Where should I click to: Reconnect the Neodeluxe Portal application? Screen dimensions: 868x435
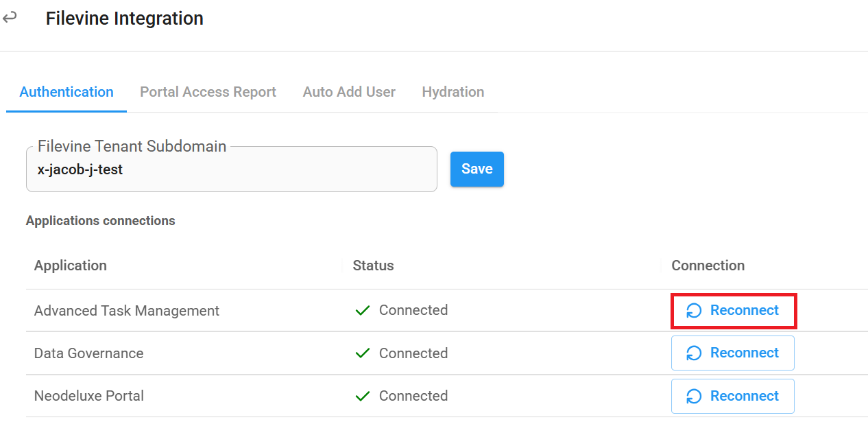733,396
